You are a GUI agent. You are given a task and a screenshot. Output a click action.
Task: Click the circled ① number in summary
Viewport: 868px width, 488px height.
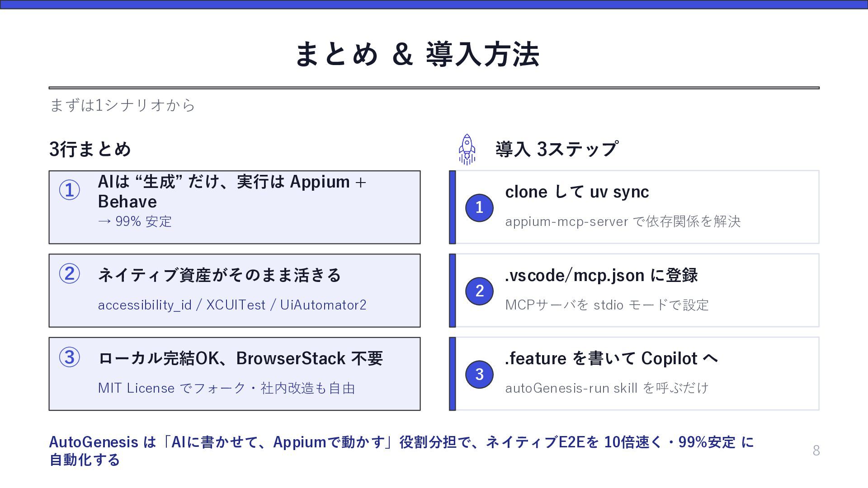[x=70, y=190]
